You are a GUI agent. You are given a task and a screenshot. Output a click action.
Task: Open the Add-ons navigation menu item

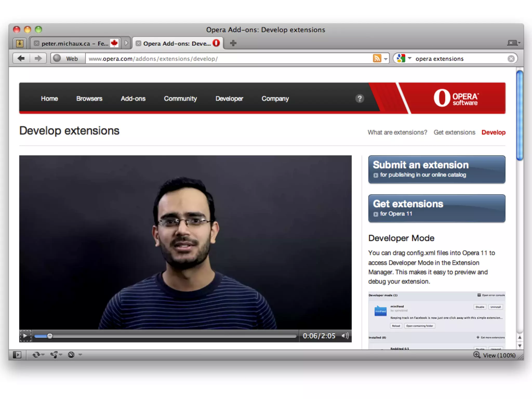pyautogui.click(x=133, y=99)
